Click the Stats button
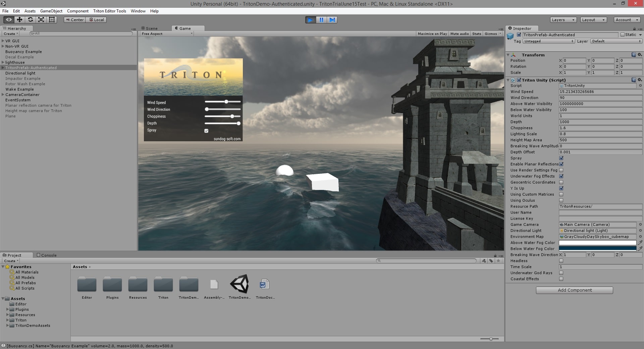 [477, 34]
